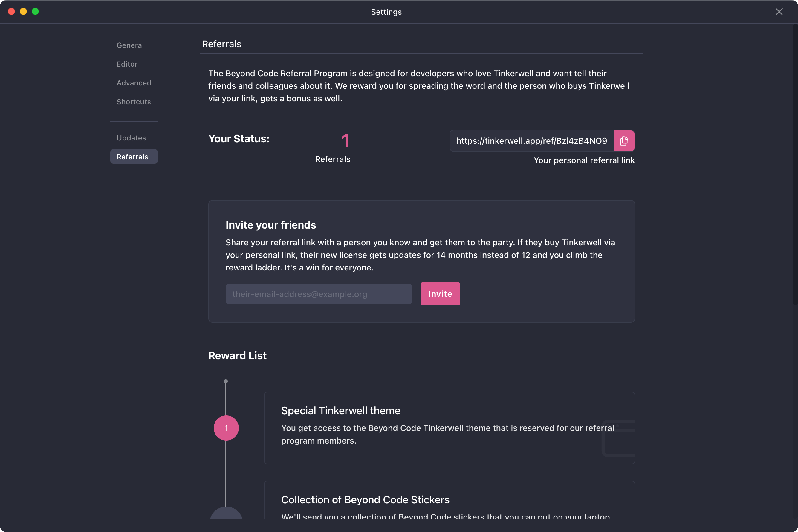This screenshot has height=532, width=798.
Task: Click the pink reward step 1 circle
Action: [x=226, y=428]
